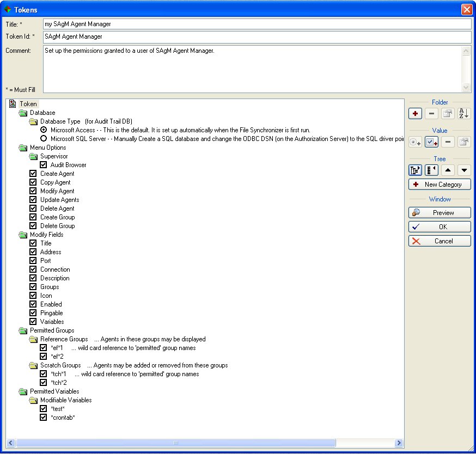The image size is (476, 454).
Task: Select the root Token tree node
Action: pyautogui.click(x=28, y=104)
